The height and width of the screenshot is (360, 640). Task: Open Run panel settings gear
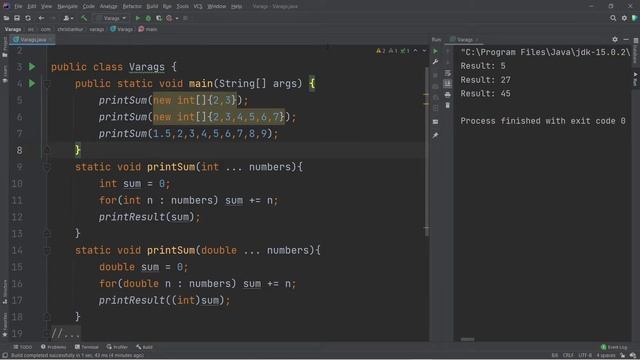point(615,40)
